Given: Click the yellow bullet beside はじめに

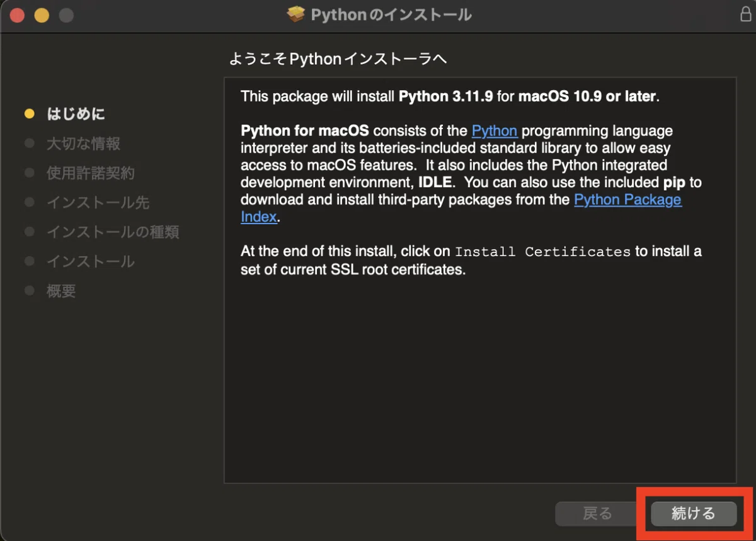Looking at the screenshot, I should [x=29, y=114].
